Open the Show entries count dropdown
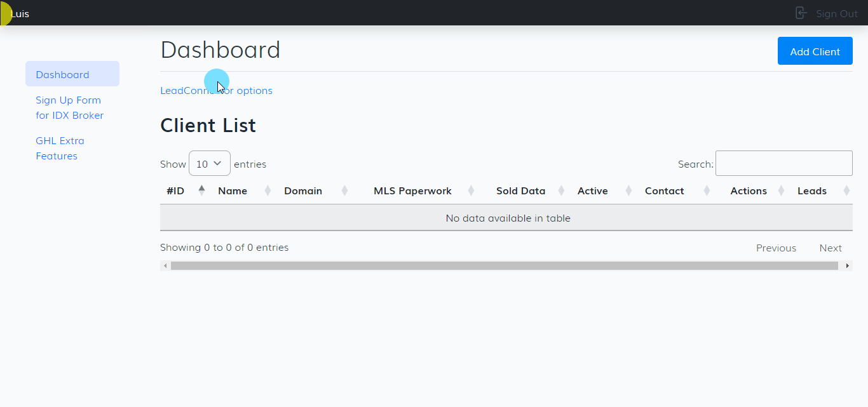868x407 pixels. [x=209, y=164]
